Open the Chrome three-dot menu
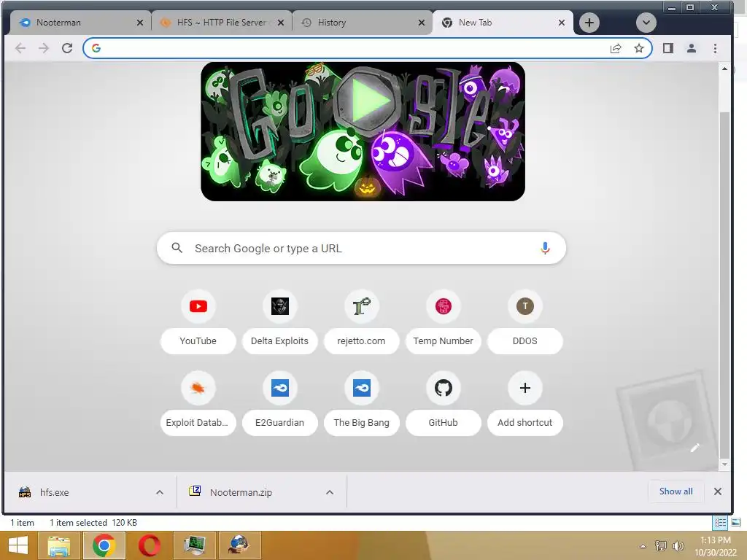Screen dimensions: 747x560 coord(715,48)
